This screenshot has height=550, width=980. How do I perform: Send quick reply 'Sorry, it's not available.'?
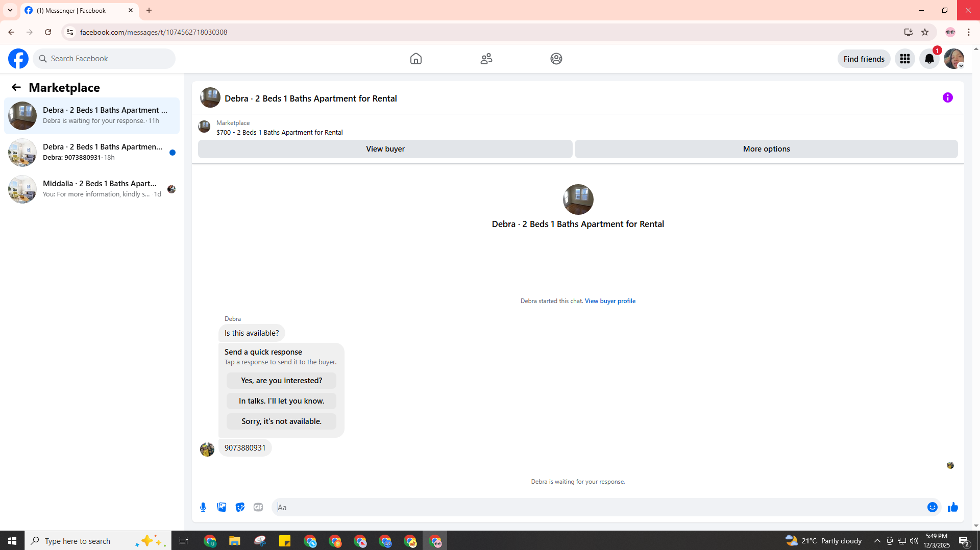click(281, 421)
